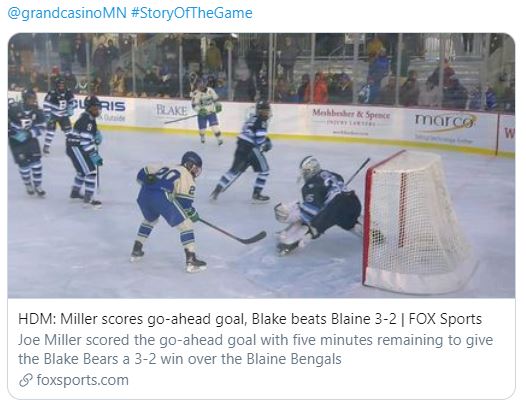Click the description sentence starting "Joe Miller scored"
Viewport: 526px width, 401px height.
[x=255, y=349]
